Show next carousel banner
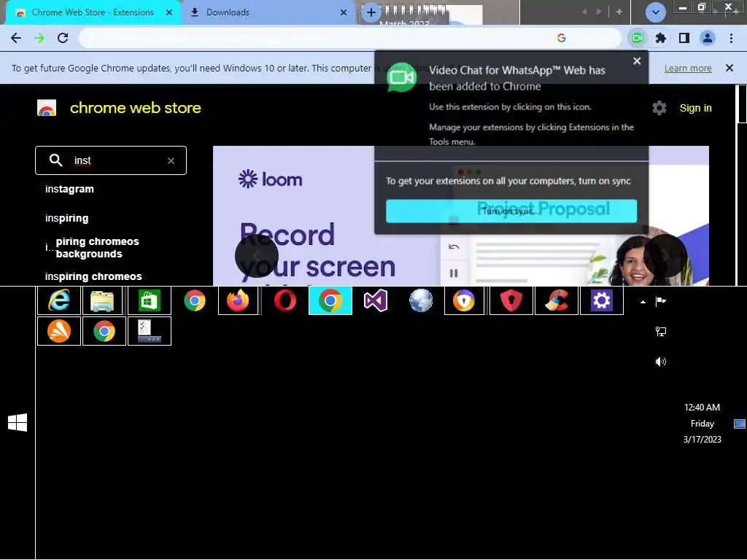The height and width of the screenshot is (560, 747). tap(665, 256)
